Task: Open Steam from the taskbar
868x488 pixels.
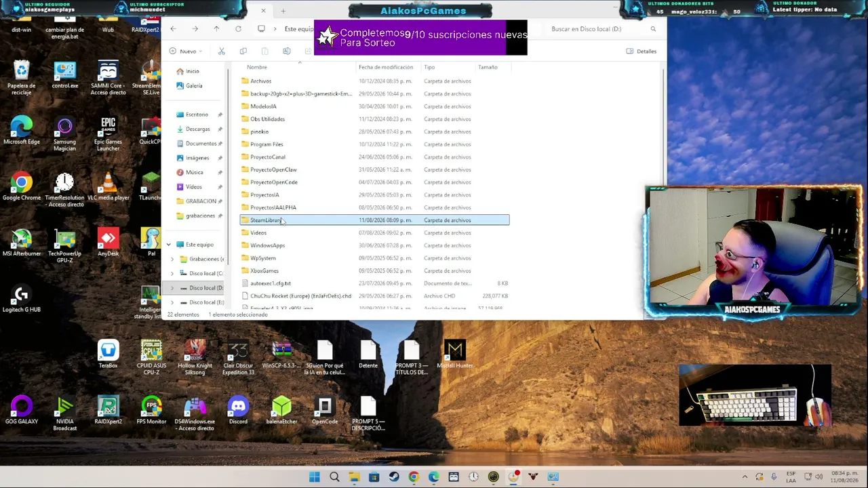Action: pos(394,477)
